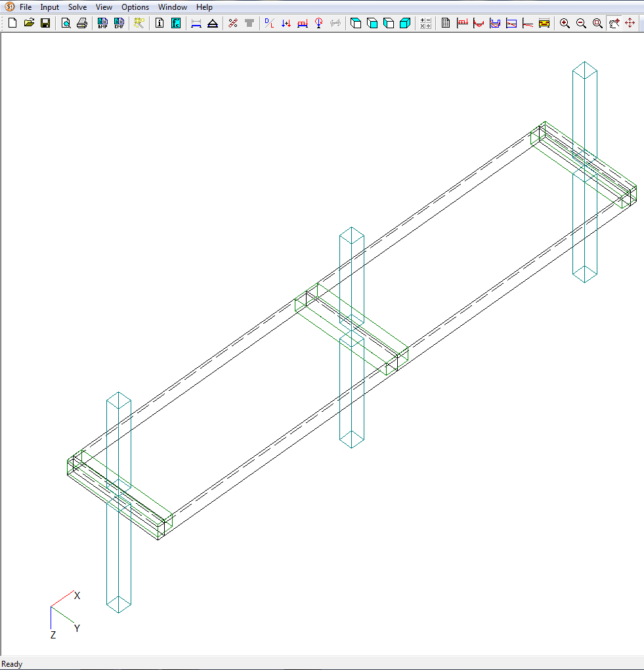Open the Input menu

tap(49, 7)
